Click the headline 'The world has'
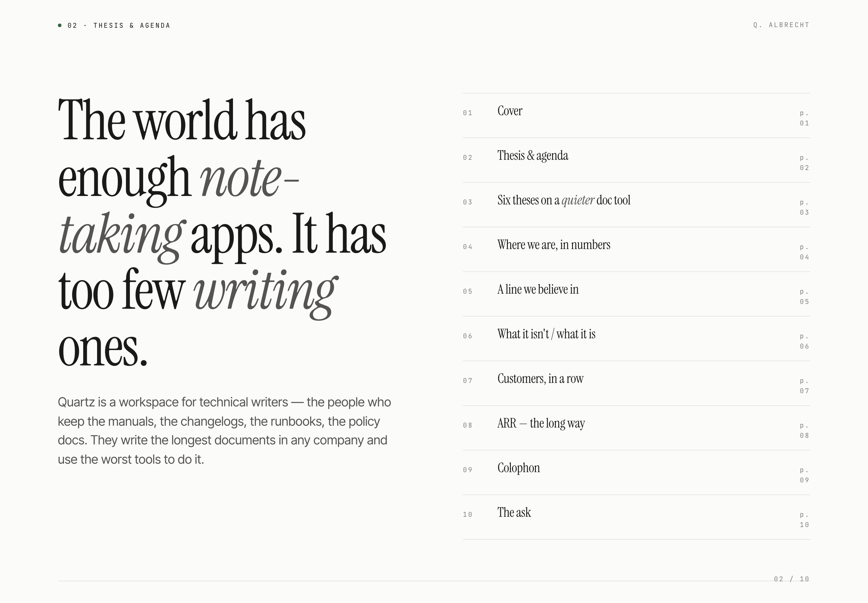The width and height of the screenshot is (868, 603). click(x=182, y=120)
